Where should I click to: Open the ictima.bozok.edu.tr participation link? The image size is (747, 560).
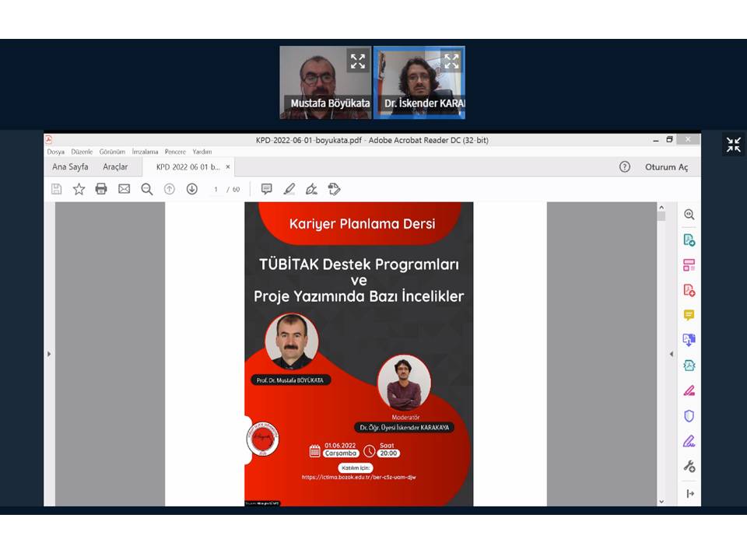click(359, 477)
